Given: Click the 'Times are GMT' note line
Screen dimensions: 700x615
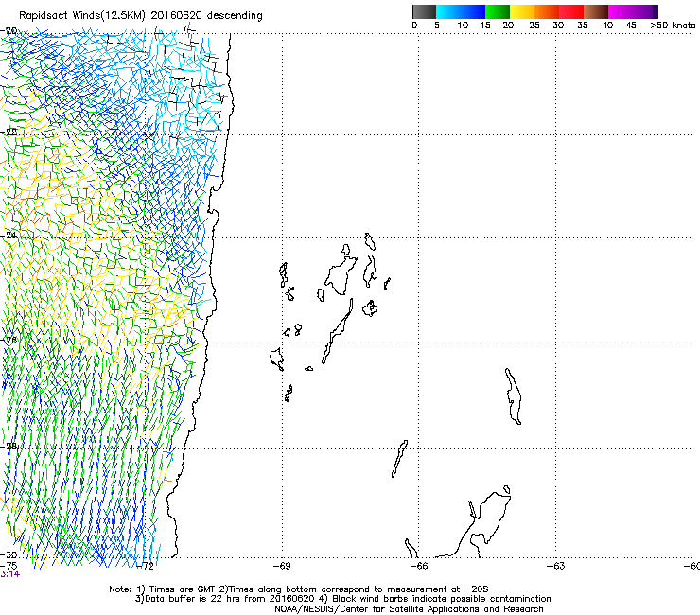Looking at the screenshot, I should pyautogui.click(x=299, y=589).
